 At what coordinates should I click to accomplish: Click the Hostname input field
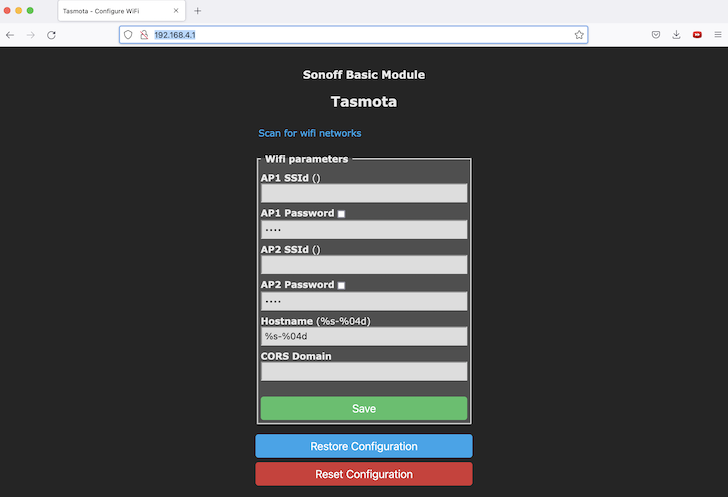click(x=364, y=336)
